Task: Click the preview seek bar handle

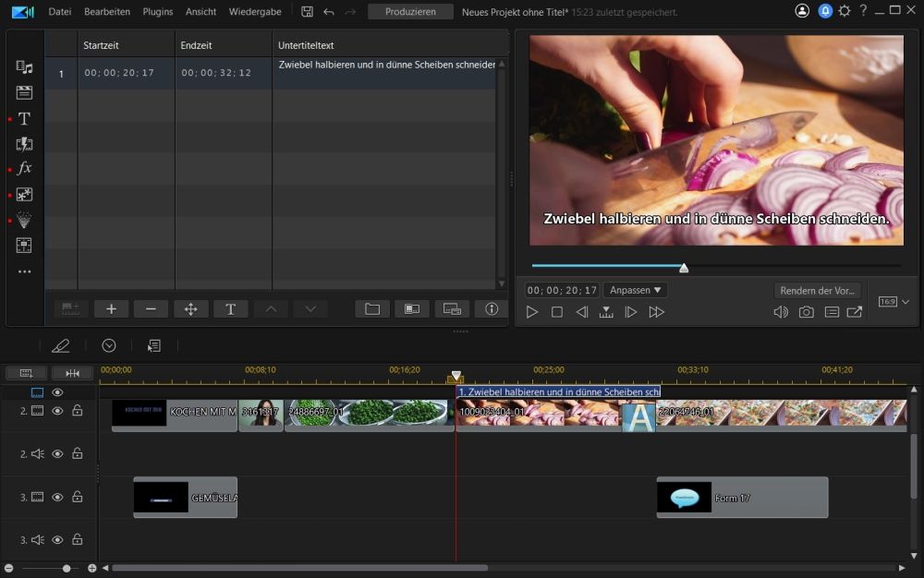Action: [684, 268]
